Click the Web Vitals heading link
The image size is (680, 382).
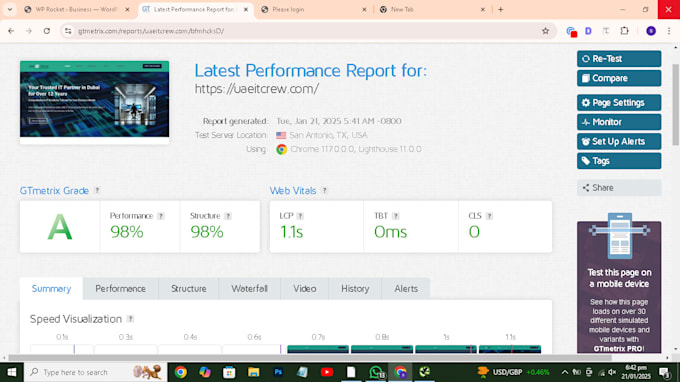click(293, 191)
